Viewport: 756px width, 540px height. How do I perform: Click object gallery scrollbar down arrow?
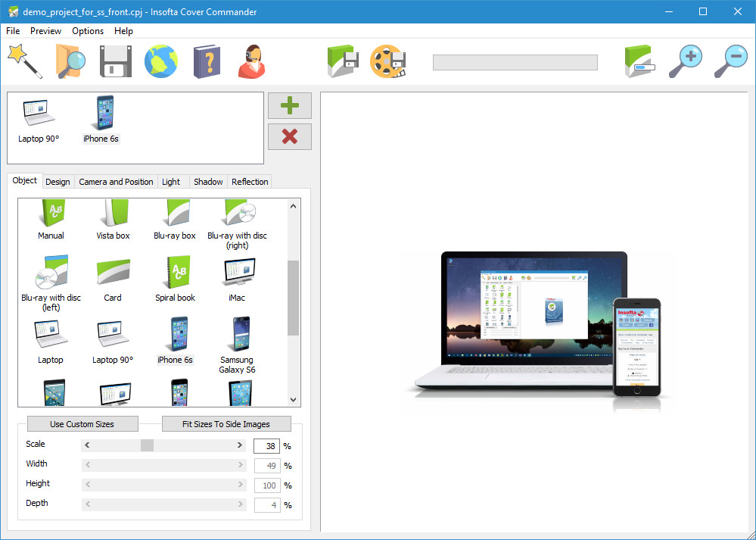pos(293,400)
